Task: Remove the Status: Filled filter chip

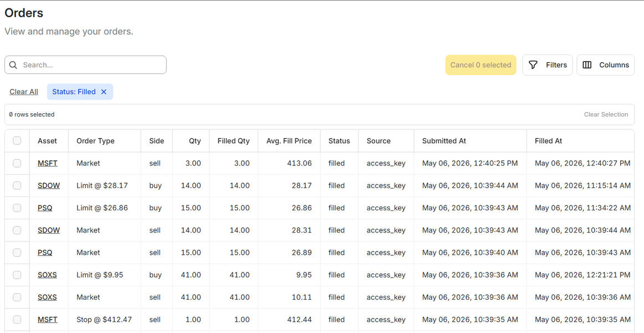Action: coord(104,92)
